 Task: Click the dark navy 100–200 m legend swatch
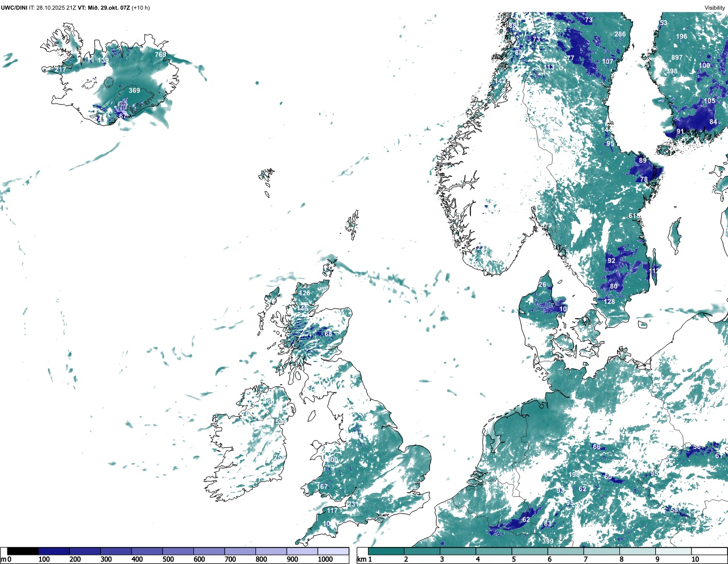pos(54,551)
